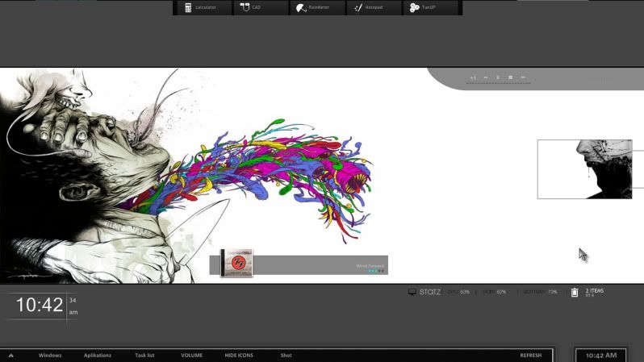Click the song title in the music bar

(x=370, y=266)
